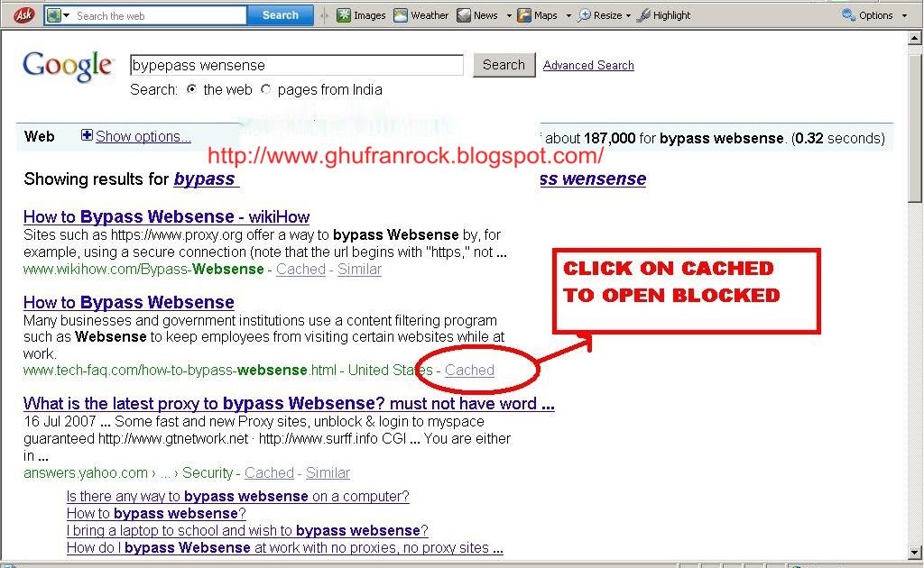The height and width of the screenshot is (568, 924).
Task: Click the Google search query field
Action: [x=296, y=65]
